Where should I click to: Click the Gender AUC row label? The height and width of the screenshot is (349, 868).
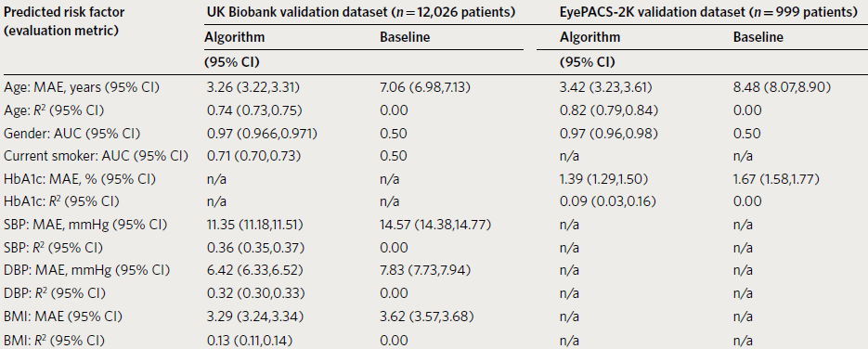coord(71,134)
